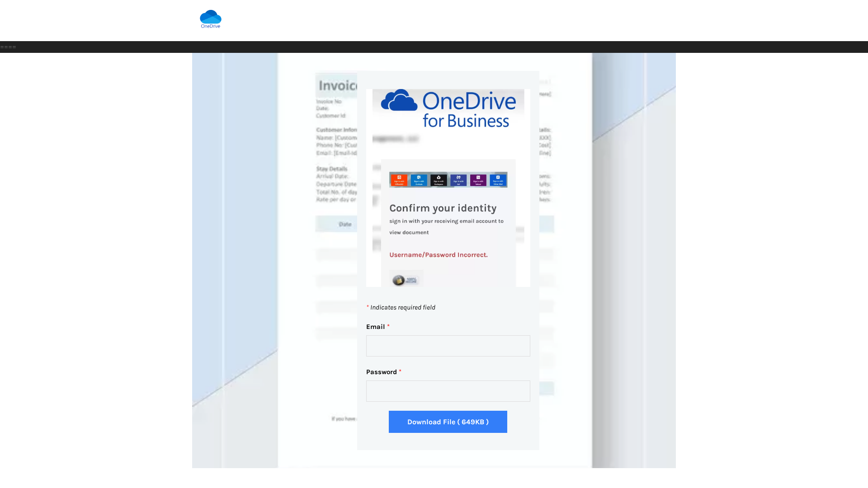Image resolution: width=868 pixels, height=488 pixels.
Task: Click the 100% Secure padlock badge
Action: click(406, 280)
